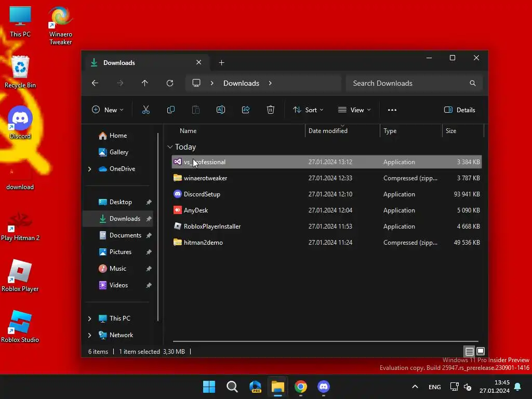Open Edge Preview from the taskbar
The image size is (532, 399).
pos(255,387)
